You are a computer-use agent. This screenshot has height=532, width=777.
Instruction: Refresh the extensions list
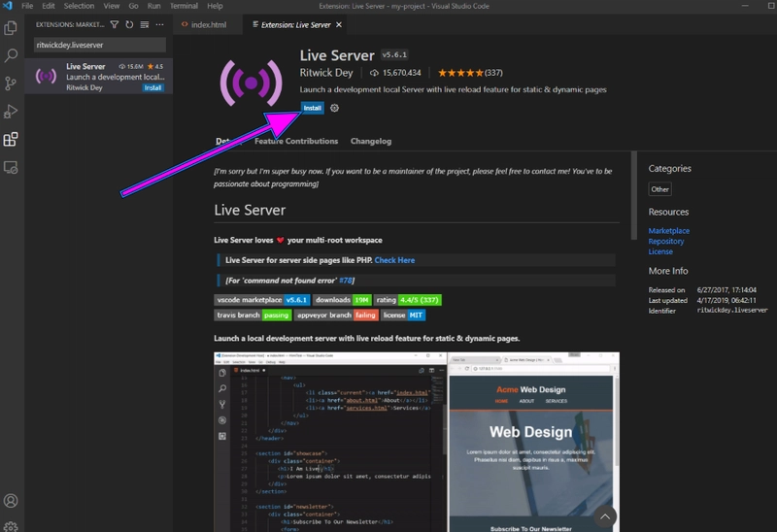129,24
